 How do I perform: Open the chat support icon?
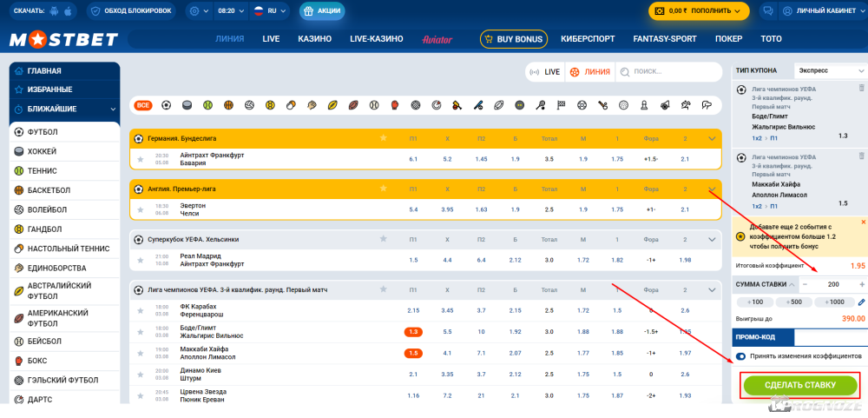click(x=767, y=11)
